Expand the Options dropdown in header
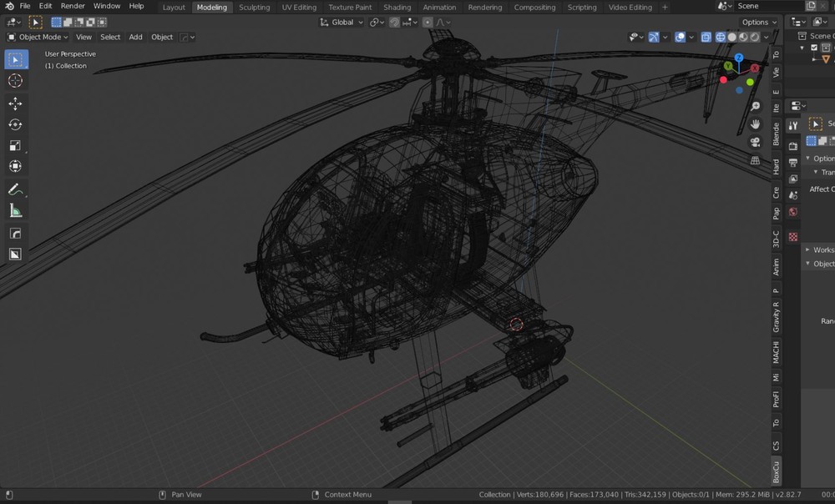This screenshot has width=835, height=504. (759, 23)
